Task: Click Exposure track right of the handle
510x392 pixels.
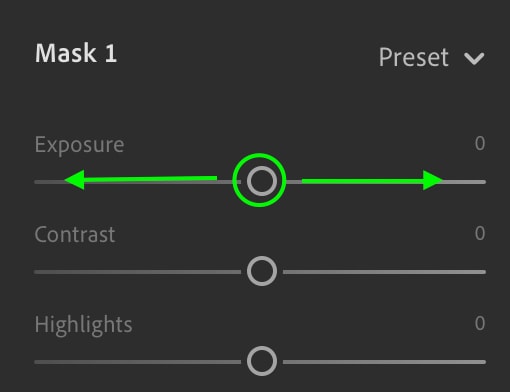Action: click(384, 182)
